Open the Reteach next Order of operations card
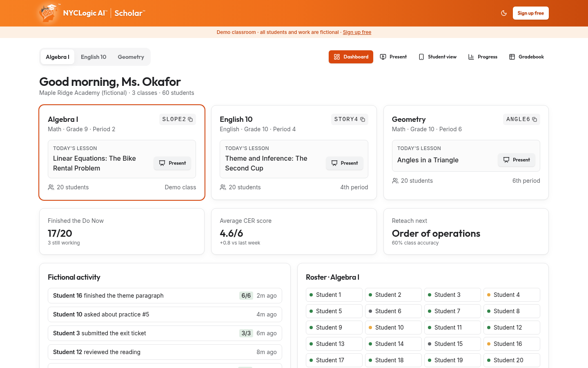588x368 pixels. [x=466, y=231]
